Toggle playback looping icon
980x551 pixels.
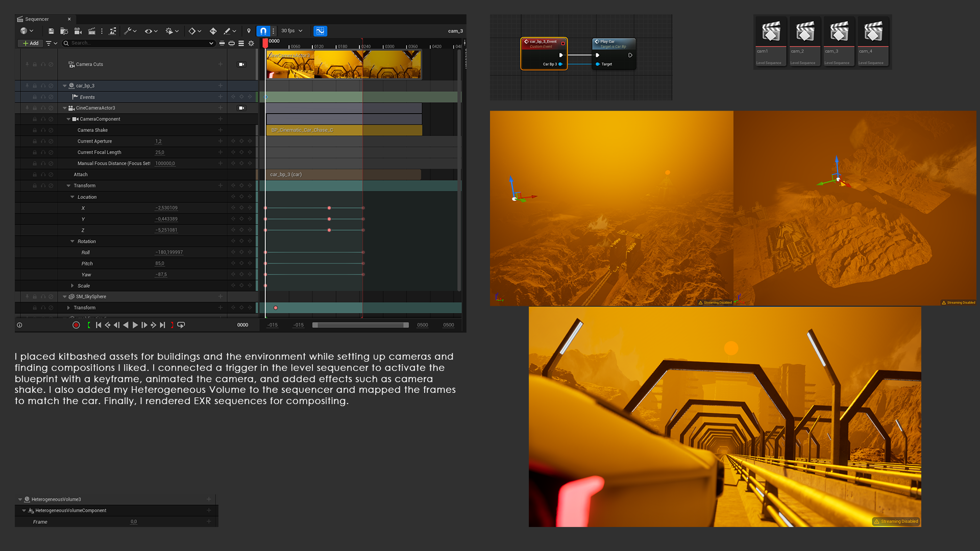[181, 325]
